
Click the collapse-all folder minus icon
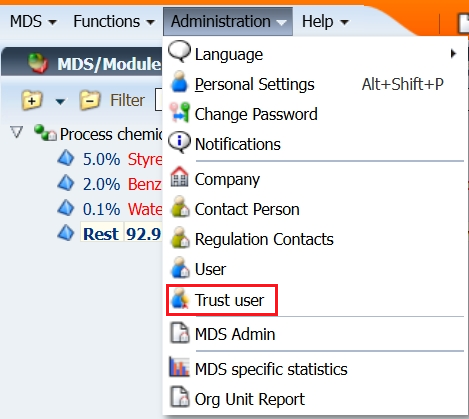[90, 100]
